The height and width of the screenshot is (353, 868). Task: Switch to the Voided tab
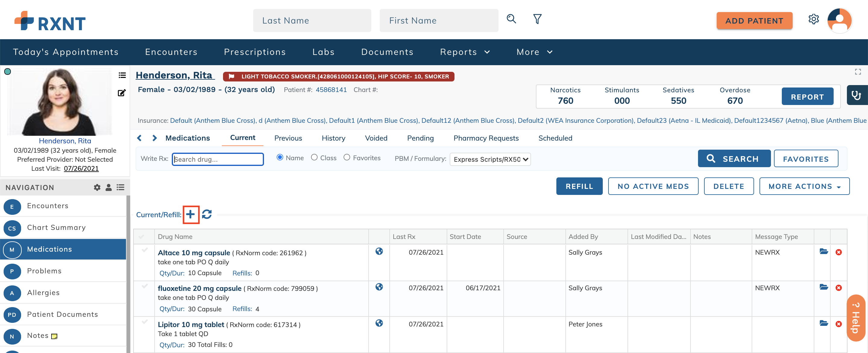coord(376,138)
